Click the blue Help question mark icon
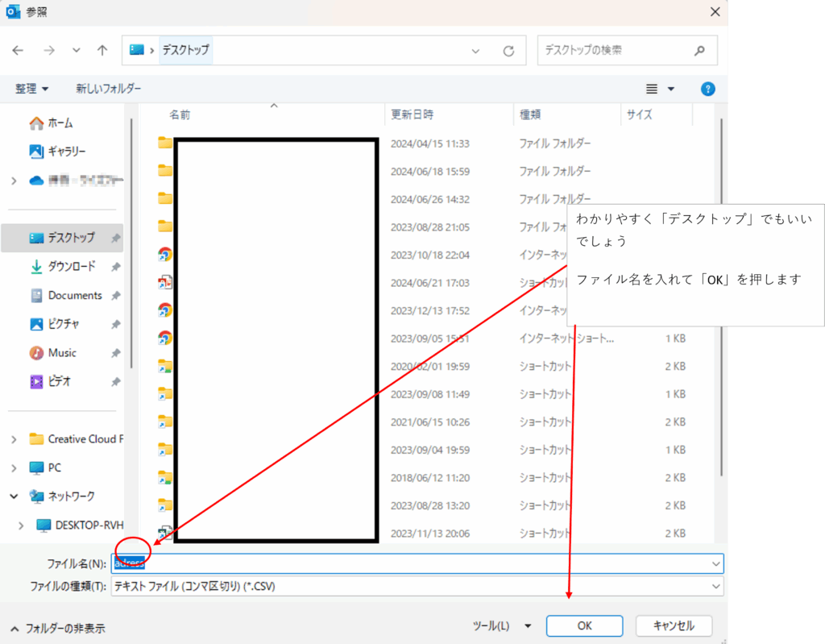Screen dimensions: 825x644 [707, 89]
